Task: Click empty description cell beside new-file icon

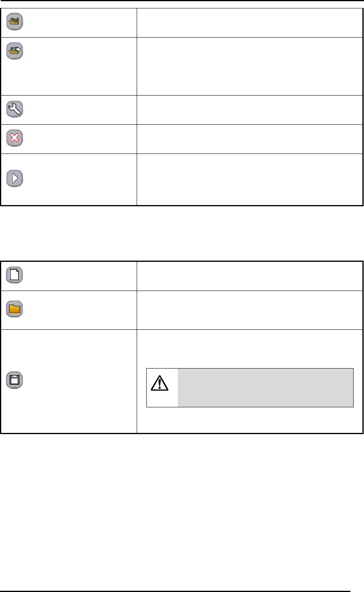Action: pos(250,276)
